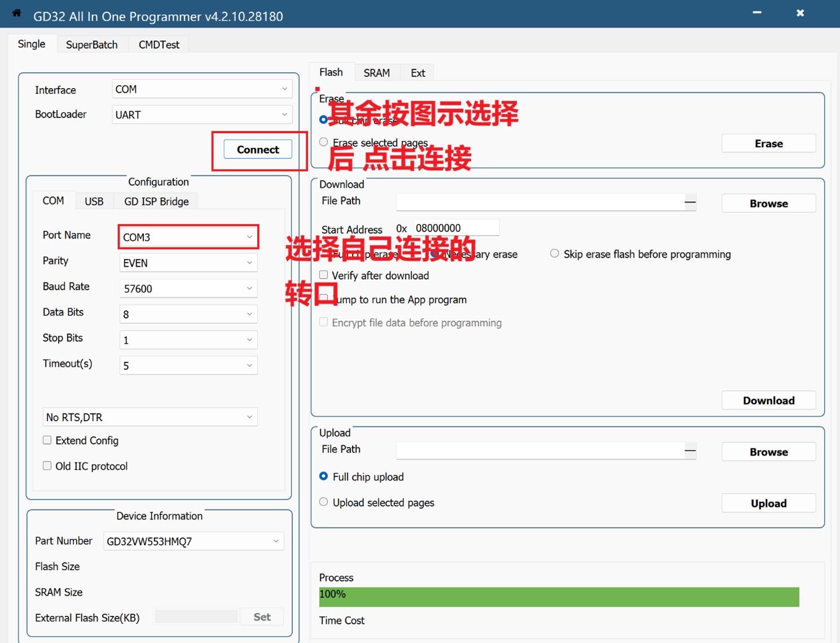Close the GD32 programmer window
Screen dimensions: 840x643
(800, 13)
